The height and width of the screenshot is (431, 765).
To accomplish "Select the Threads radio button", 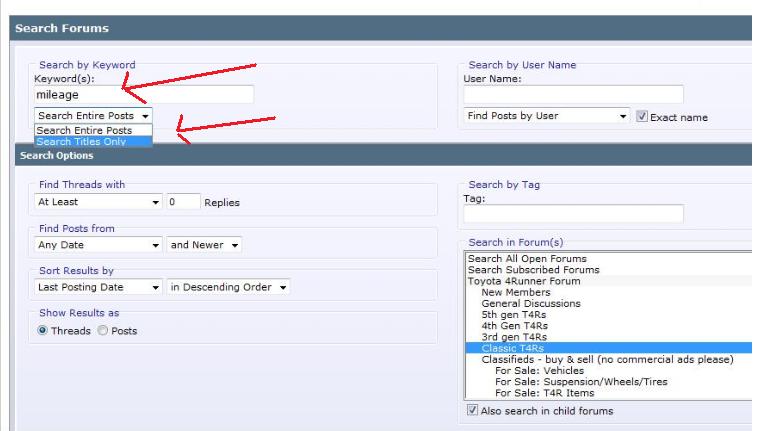I will pyautogui.click(x=42, y=330).
